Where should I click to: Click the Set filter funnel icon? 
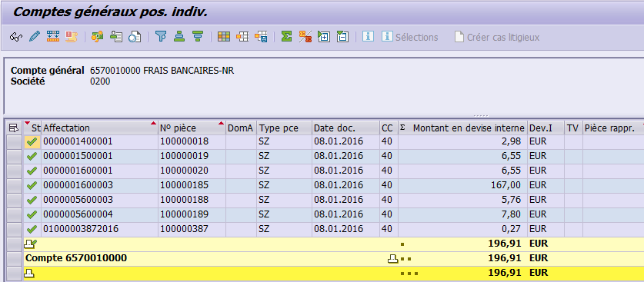(x=161, y=36)
